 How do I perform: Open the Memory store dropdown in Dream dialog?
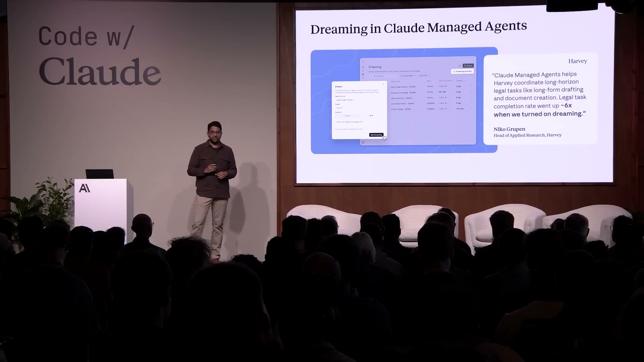tap(359, 100)
